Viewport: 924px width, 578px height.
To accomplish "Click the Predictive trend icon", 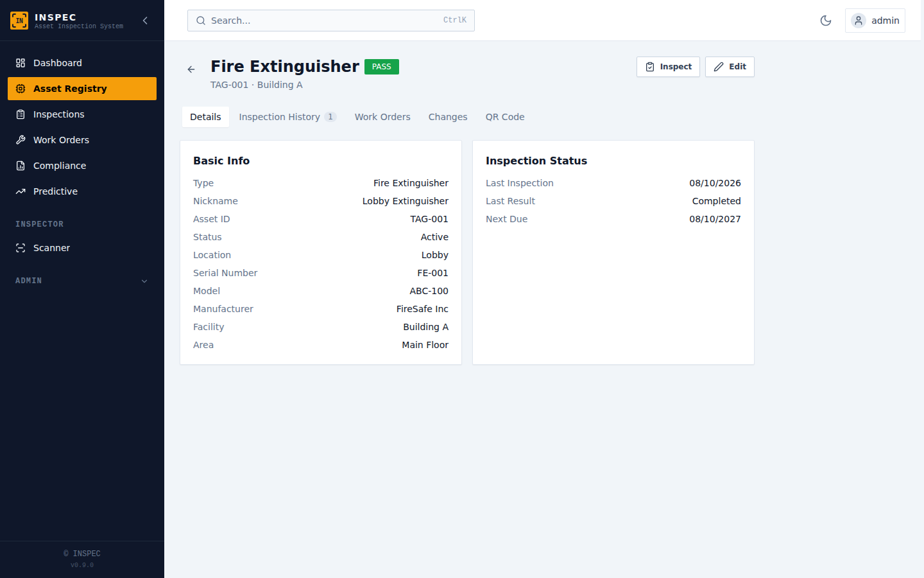I will point(21,191).
